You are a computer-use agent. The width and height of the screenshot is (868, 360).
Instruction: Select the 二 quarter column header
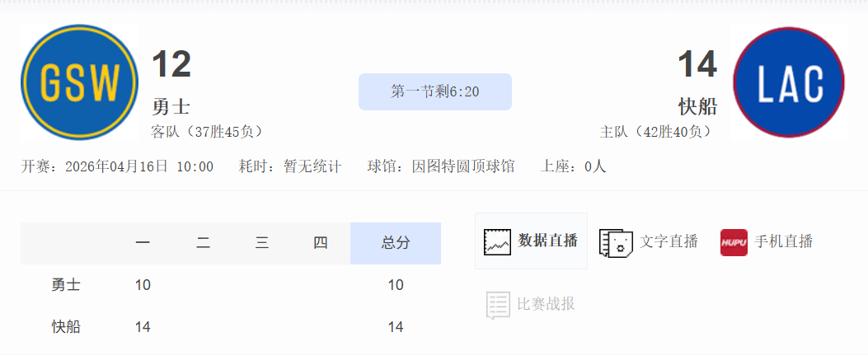point(203,243)
